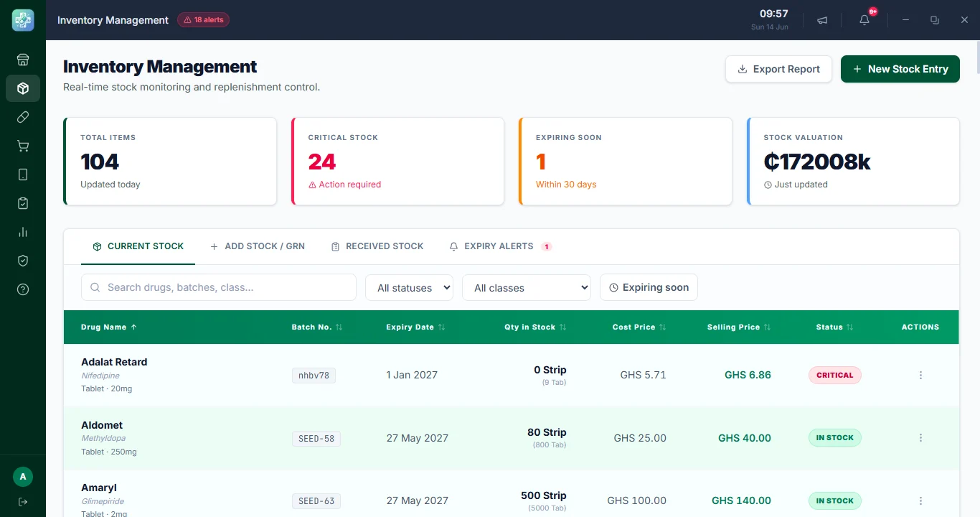Switch to the Expiry Alerts tab

coord(500,246)
